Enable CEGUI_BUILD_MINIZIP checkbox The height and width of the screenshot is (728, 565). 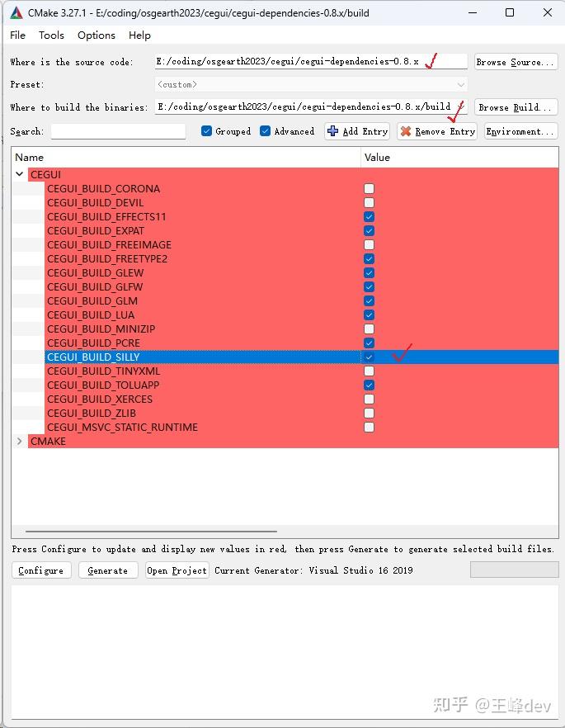point(369,329)
